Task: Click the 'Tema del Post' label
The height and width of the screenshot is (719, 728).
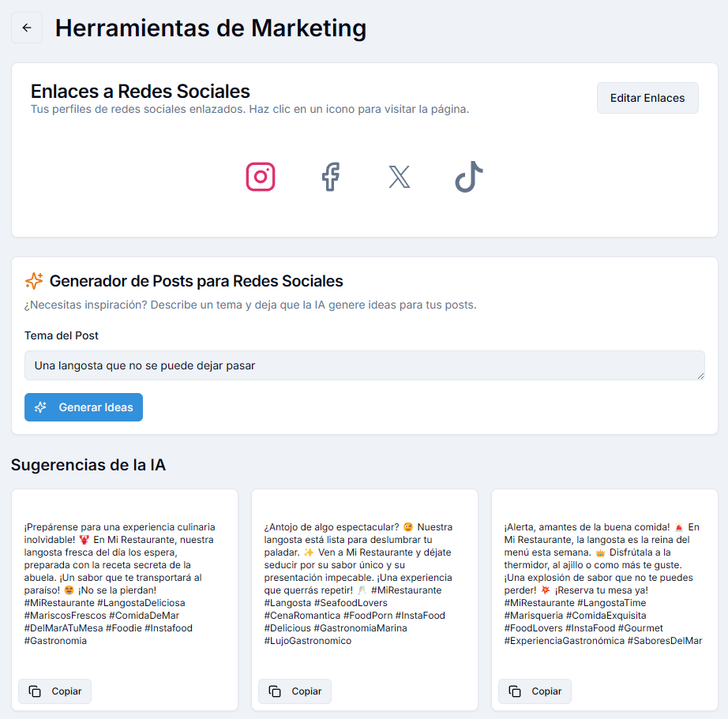Action: (x=62, y=335)
